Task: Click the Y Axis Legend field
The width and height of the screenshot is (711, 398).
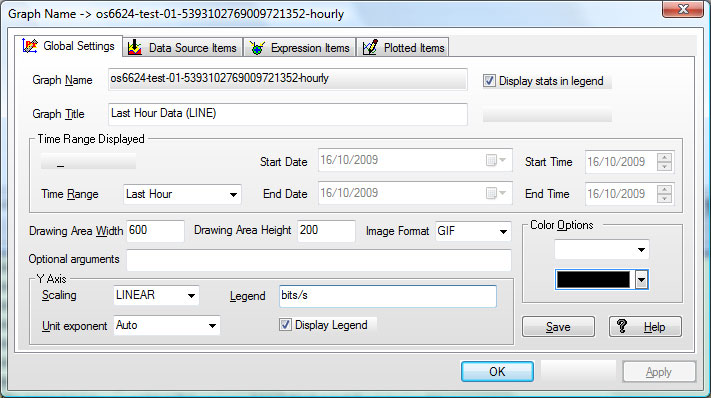Action: (388, 296)
